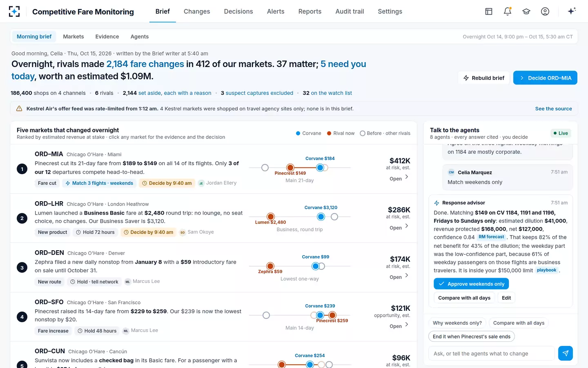
Task: Click Corvane $3,120 marker on ORD-LHR fare line
Action: click(321, 217)
